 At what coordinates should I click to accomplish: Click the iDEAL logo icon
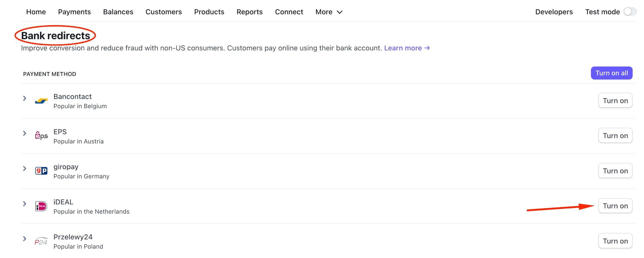41,206
